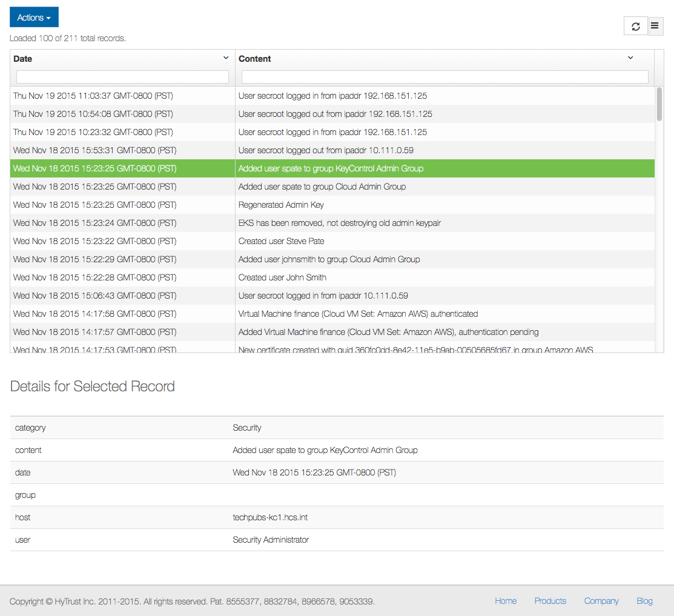Select the 'Created user John Smith' row
The height and width of the screenshot is (616, 674).
tap(332, 277)
